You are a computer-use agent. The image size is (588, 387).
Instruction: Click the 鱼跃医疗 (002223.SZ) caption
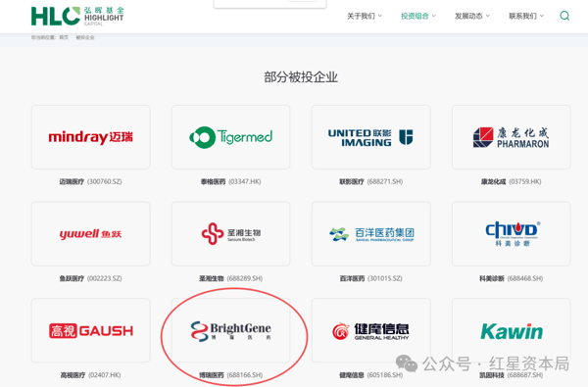pos(90,278)
